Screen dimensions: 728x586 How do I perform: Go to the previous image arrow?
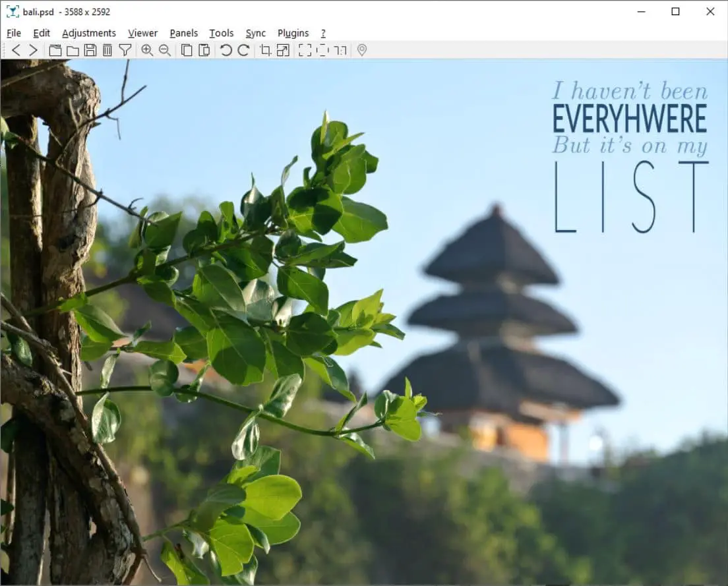tap(16, 50)
